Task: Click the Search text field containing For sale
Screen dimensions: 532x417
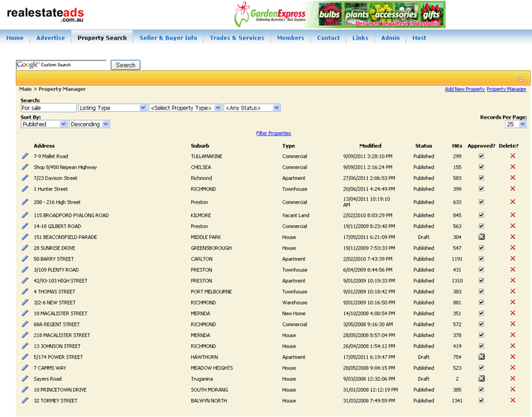Action: (x=49, y=108)
